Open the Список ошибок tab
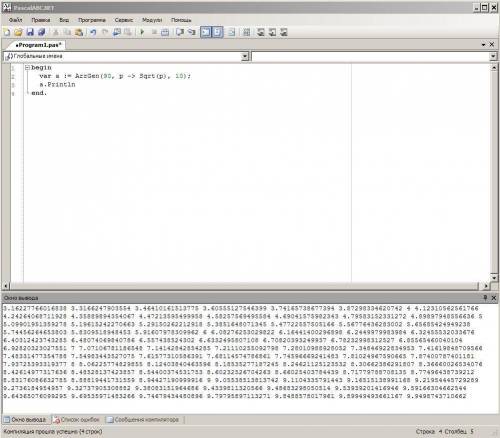500x438 pixels. pyautogui.click(x=77, y=419)
